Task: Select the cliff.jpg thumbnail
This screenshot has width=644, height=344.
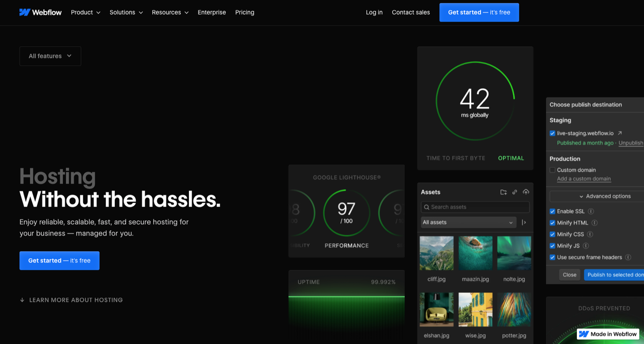Action: point(436,253)
